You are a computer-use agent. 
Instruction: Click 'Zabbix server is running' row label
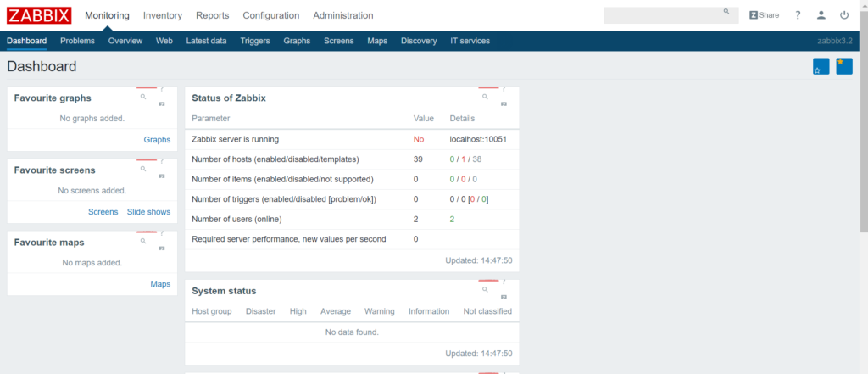(x=236, y=140)
